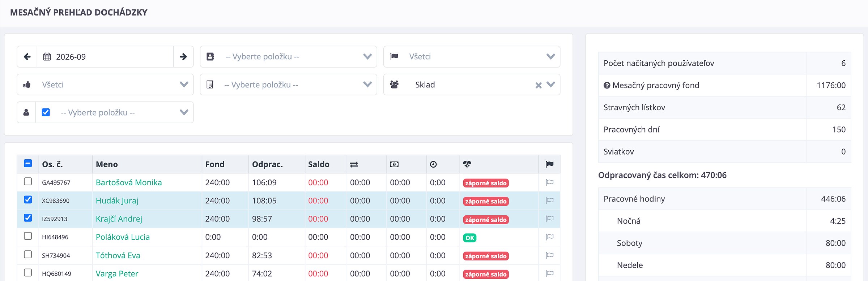This screenshot has width=868, height=281.
Task: Open calendar picker icon beside 2026-09
Action: pyautogui.click(x=47, y=57)
